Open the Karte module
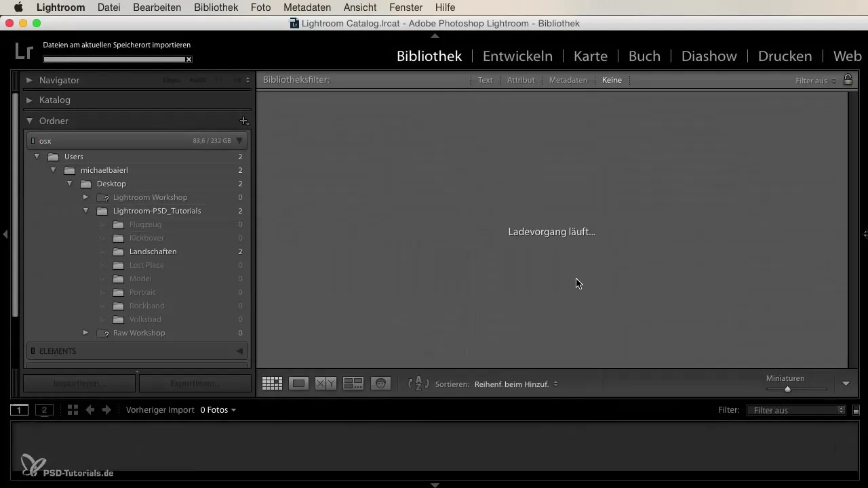Image resolution: width=868 pixels, height=488 pixels. pos(591,56)
